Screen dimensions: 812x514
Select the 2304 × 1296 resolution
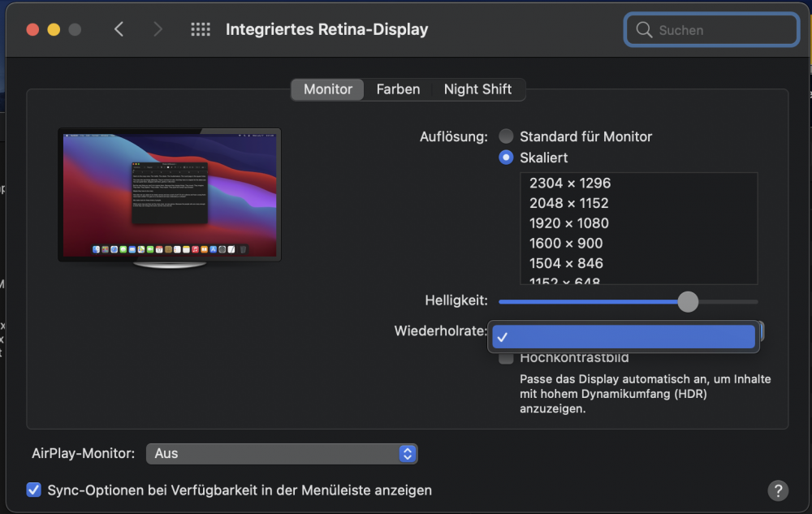[638, 184]
